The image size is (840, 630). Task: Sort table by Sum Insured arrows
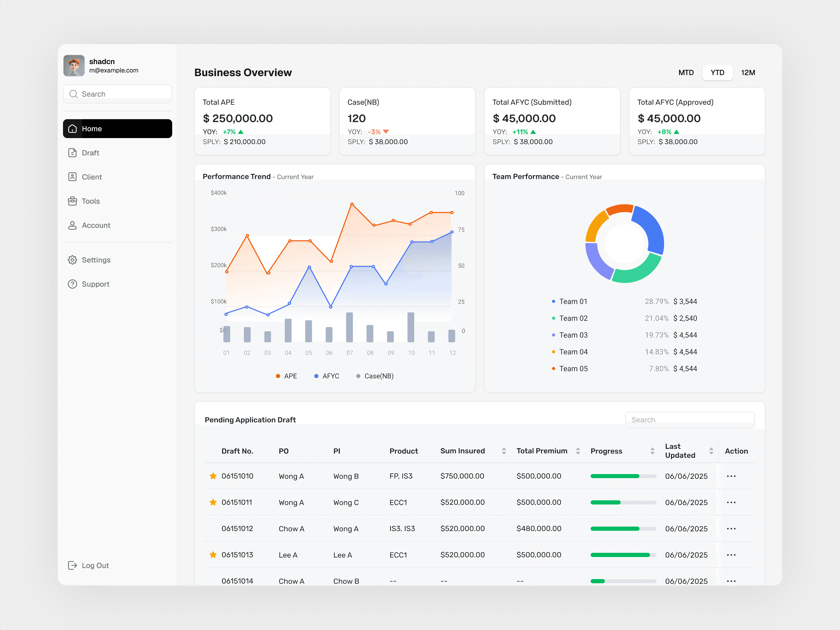click(x=504, y=451)
